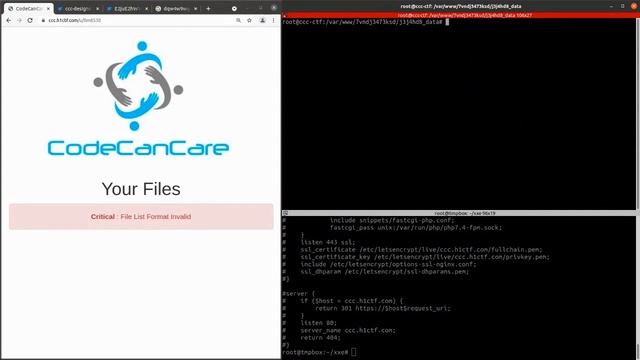This screenshot has height=360, width=640.
Task: Click the File List Format Invalid alert
Action: pyautogui.click(x=141, y=216)
